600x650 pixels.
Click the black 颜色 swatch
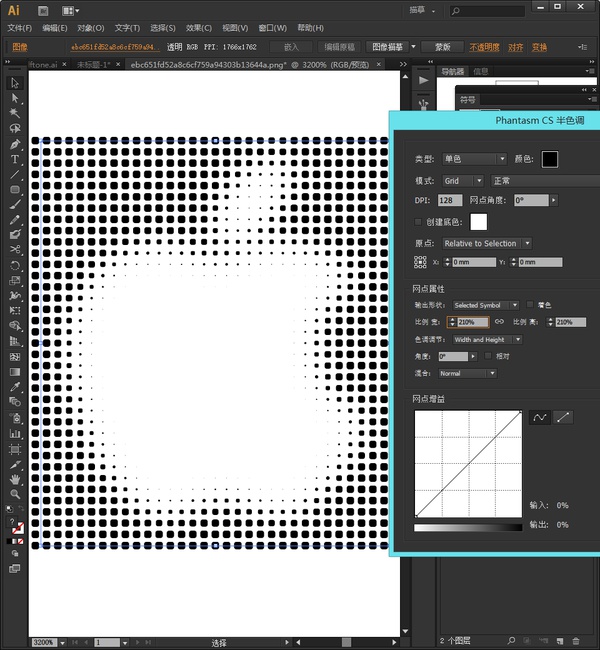(549, 159)
